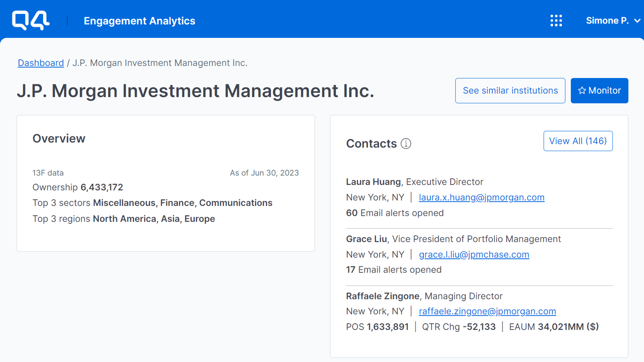
Task: Click the Contacts info icon
Action: click(x=406, y=143)
